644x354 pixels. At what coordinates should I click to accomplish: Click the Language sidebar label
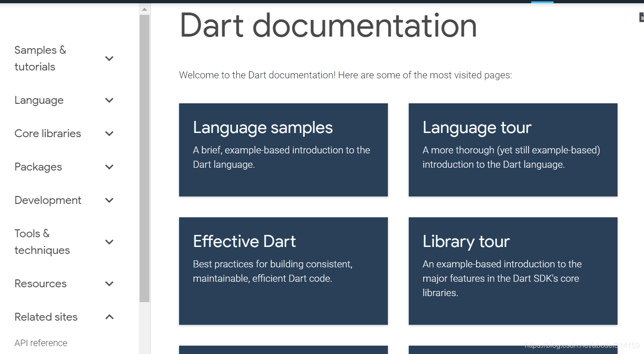pyautogui.click(x=39, y=100)
